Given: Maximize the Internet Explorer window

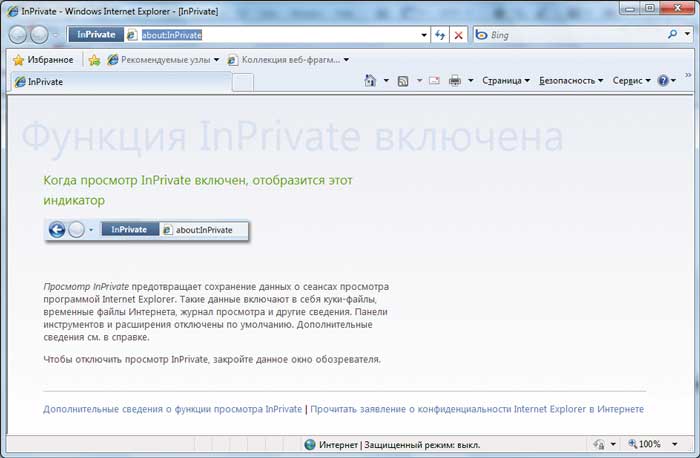Looking at the screenshot, I should [x=650, y=8].
